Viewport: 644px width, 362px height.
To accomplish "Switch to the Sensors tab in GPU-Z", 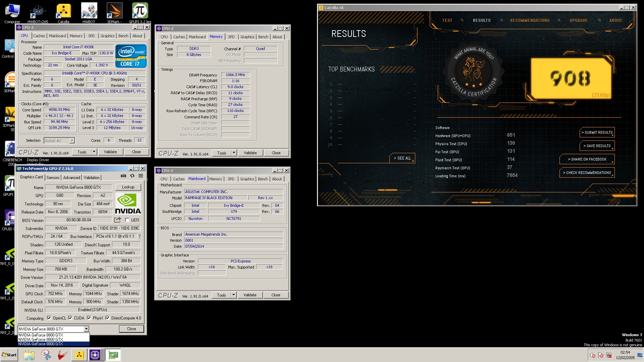I will click(53, 178).
